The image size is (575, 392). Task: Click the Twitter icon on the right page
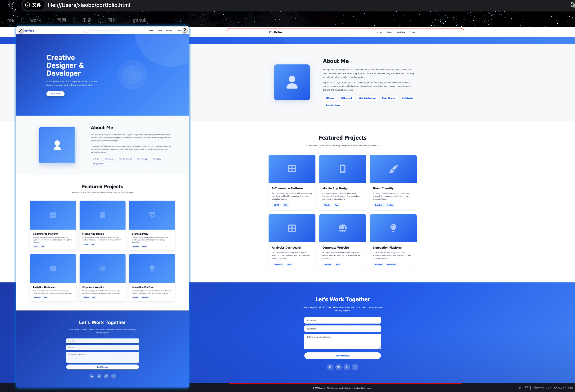click(x=338, y=367)
